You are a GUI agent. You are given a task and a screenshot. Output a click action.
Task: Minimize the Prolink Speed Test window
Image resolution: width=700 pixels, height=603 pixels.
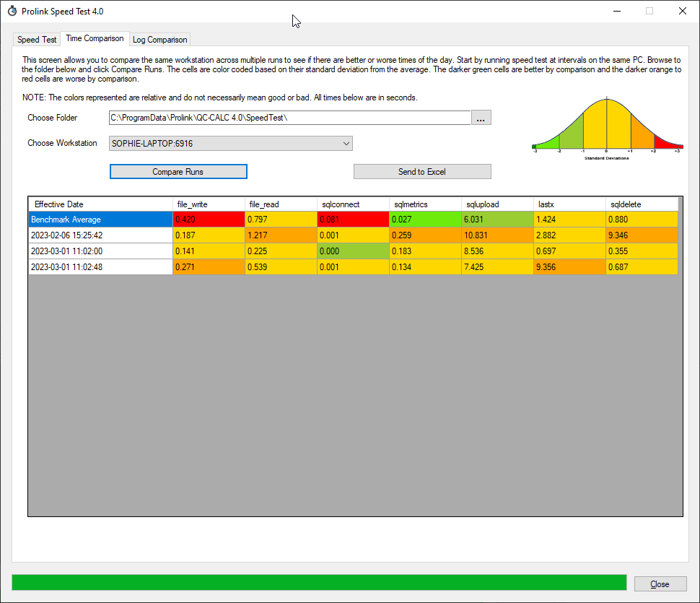617,11
